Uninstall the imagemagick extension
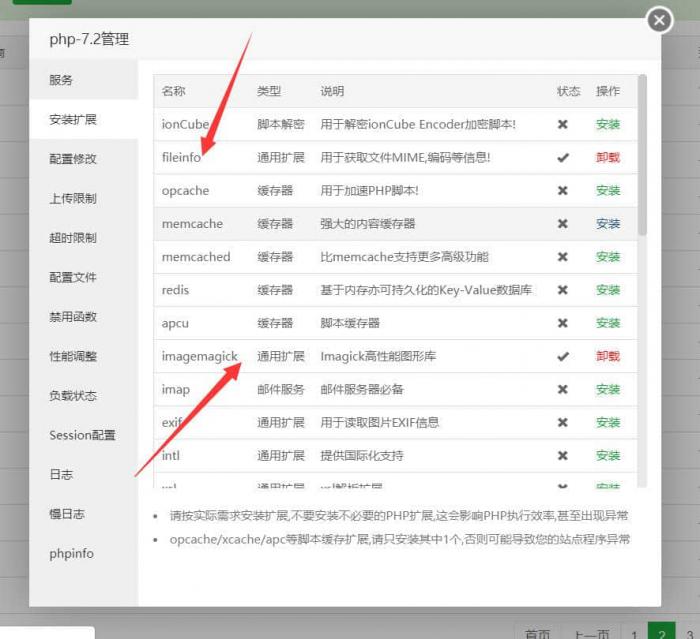This screenshot has width=700, height=639. click(608, 356)
